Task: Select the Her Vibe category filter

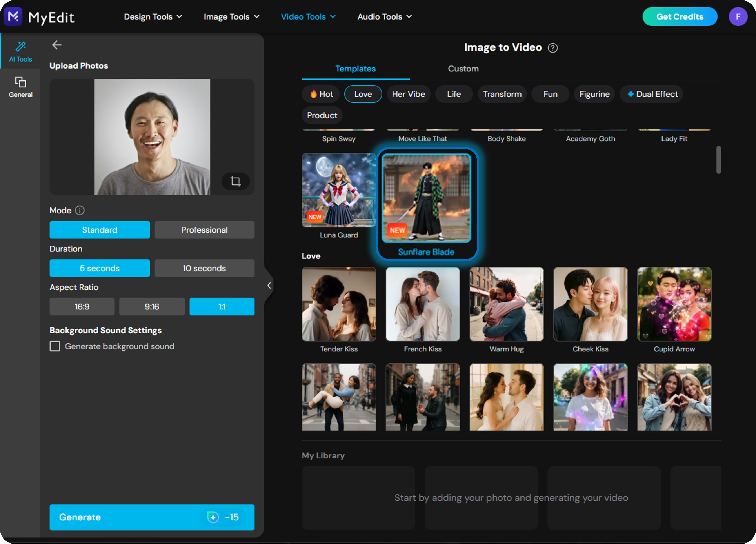Action: click(x=408, y=94)
